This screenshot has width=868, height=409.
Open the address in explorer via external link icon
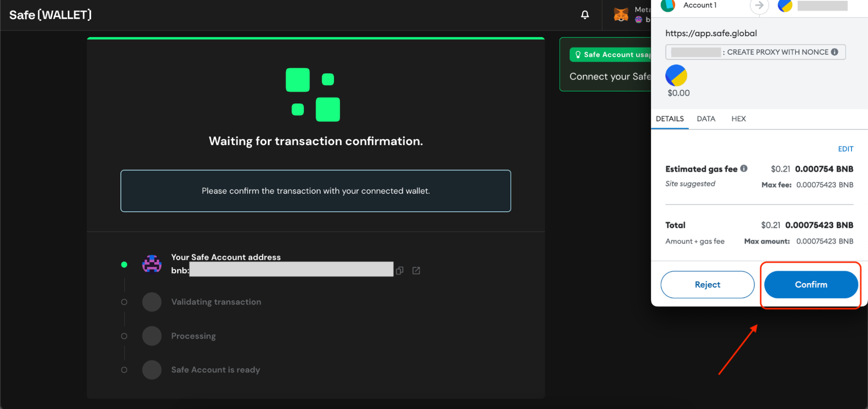[x=416, y=270]
